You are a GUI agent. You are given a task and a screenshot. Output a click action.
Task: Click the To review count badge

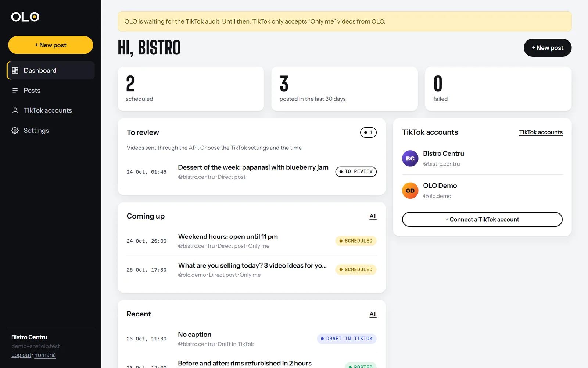[x=368, y=132]
